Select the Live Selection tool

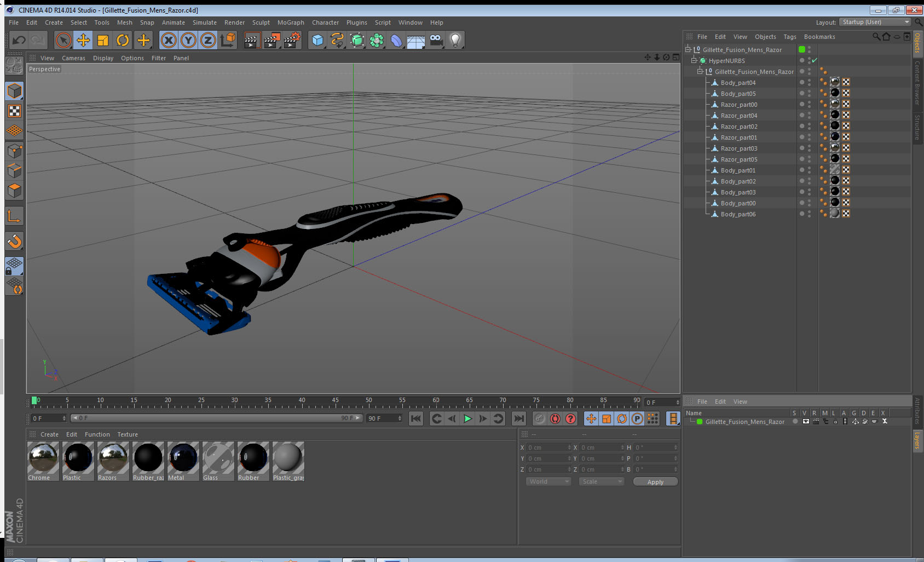click(63, 40)
